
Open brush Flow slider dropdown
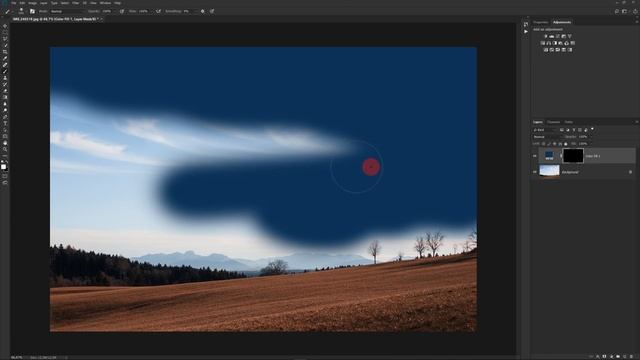click(x=150, y=11)
